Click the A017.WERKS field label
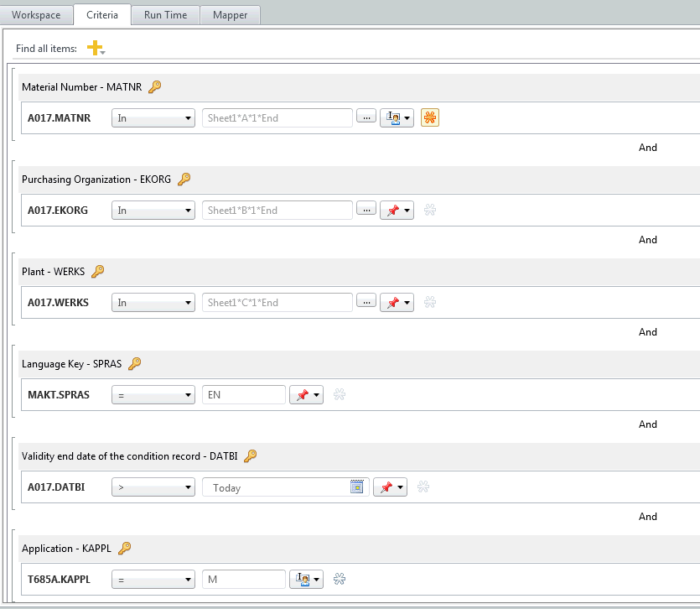The height and width of the screenshot is (609, 700). click(x=58, y=303)
